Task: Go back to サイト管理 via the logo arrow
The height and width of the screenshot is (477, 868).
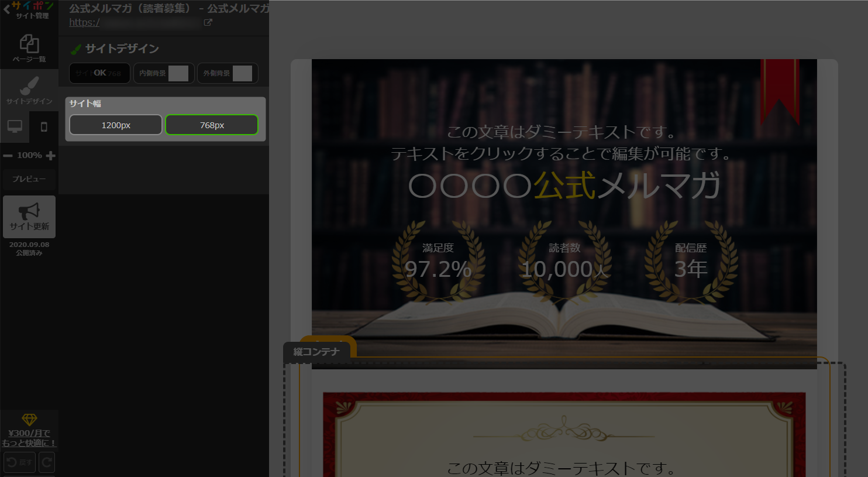Action: pos(28,10)
